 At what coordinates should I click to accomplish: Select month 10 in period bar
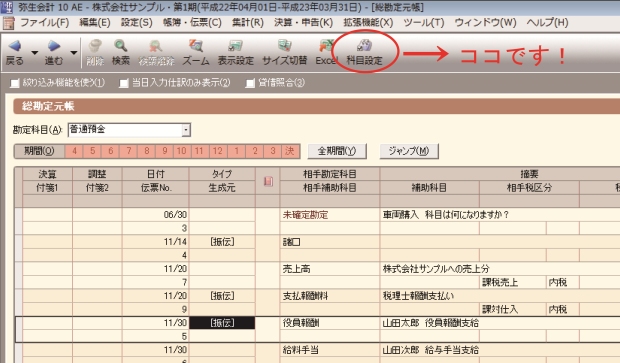tap(181, 151)
